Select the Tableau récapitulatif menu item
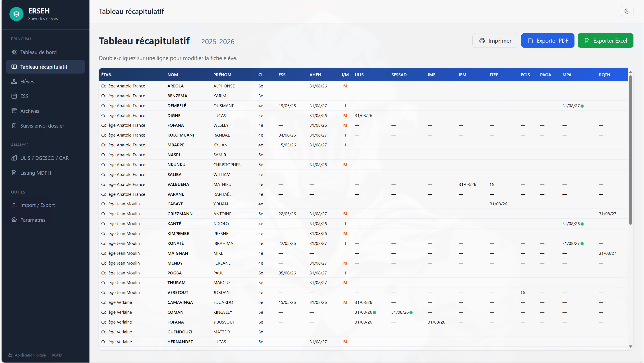Screen dimensions: 644x363 pos(45,67)
